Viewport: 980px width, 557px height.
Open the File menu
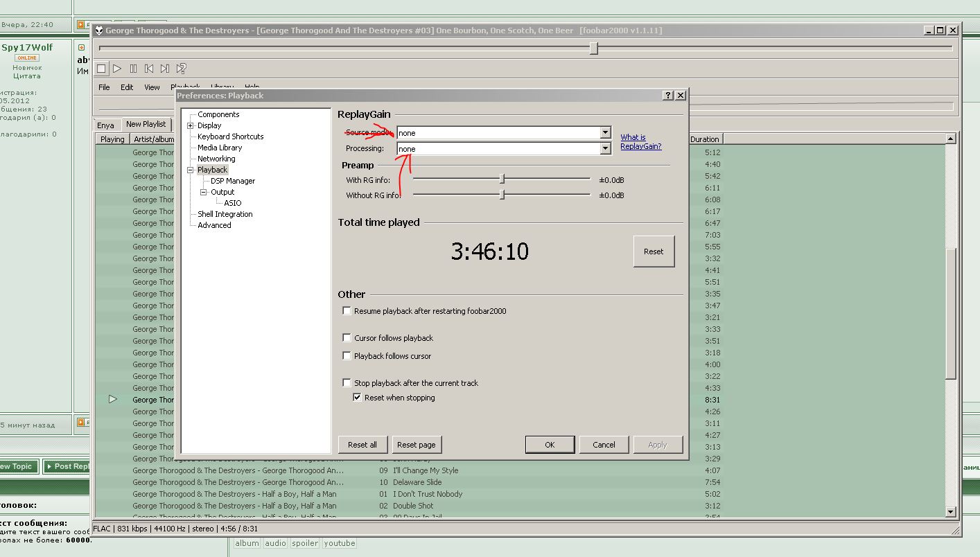(x=104, y=87)
